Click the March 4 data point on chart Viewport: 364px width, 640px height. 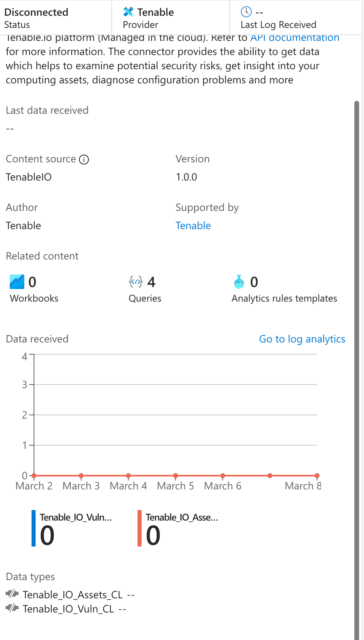coord(128,476)
